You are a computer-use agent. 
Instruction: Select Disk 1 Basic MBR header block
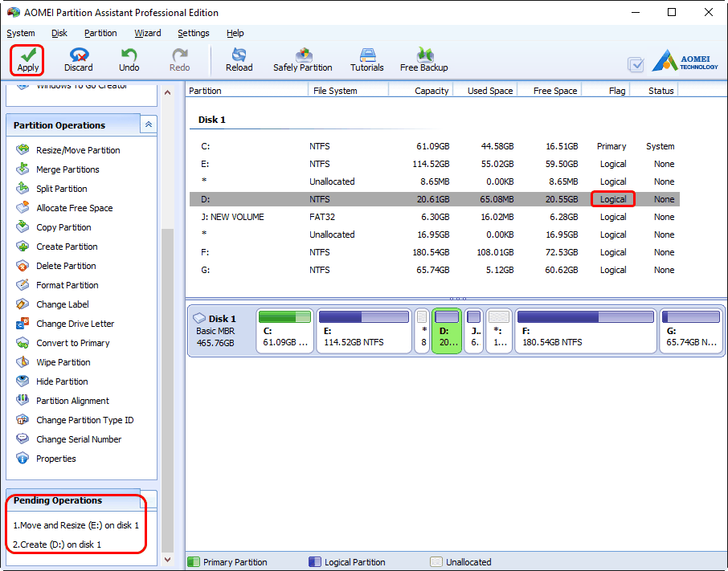pyautogui.click(x=221, y=331)
